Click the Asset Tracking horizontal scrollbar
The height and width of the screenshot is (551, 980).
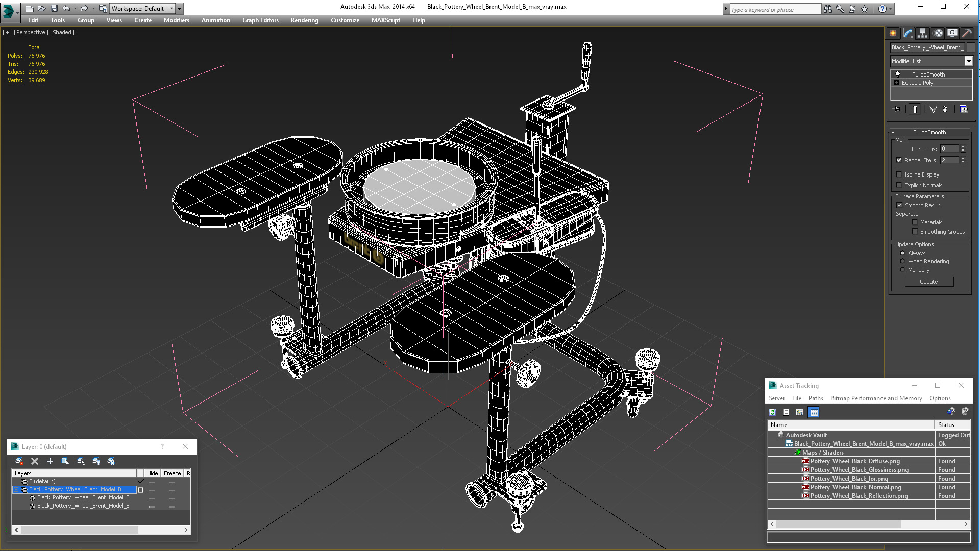pos(869,524)
